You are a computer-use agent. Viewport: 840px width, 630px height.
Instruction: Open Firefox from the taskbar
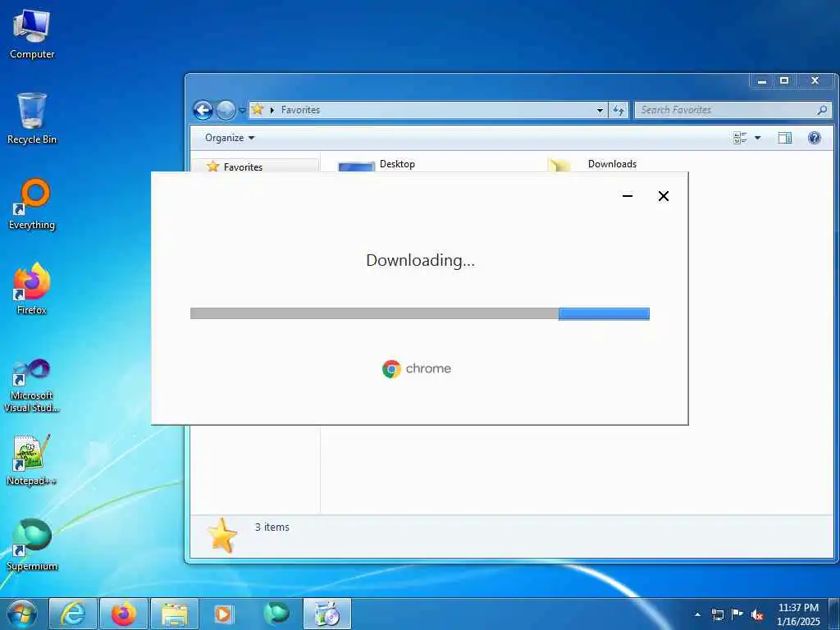[x=124, y=614]
